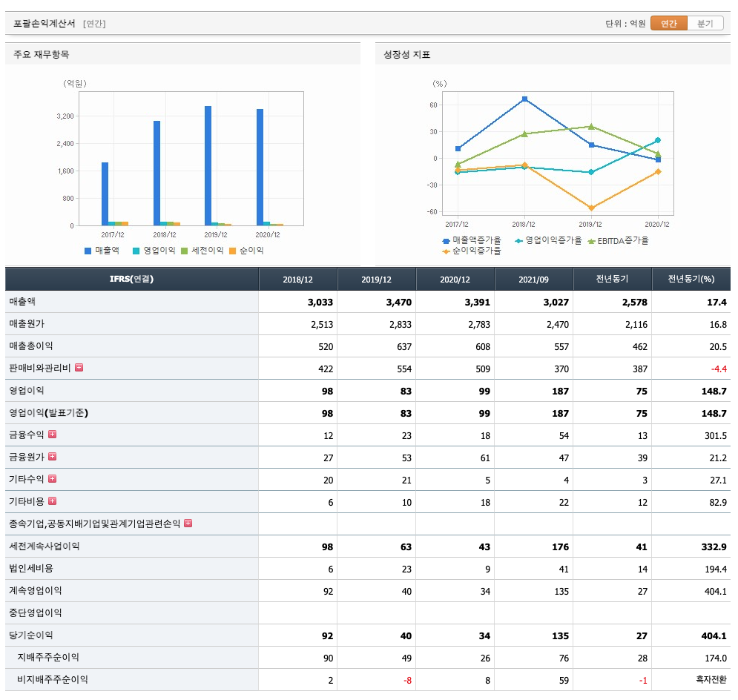This screenshot has height=700, width=738.
Task: Click the 2018/12 매출액증가율 peak data point
Action: [525, 99]
